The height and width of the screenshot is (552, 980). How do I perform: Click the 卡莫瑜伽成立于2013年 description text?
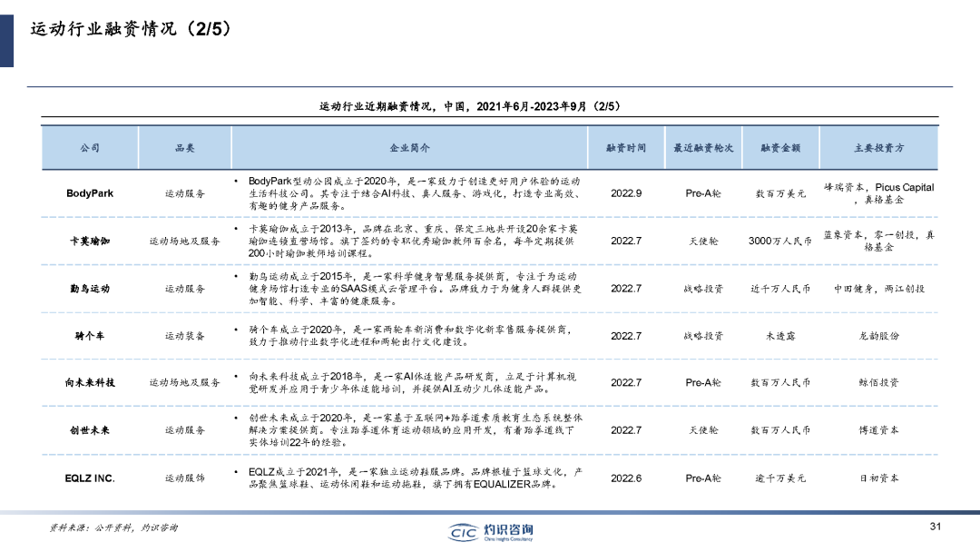coord(413,241)
